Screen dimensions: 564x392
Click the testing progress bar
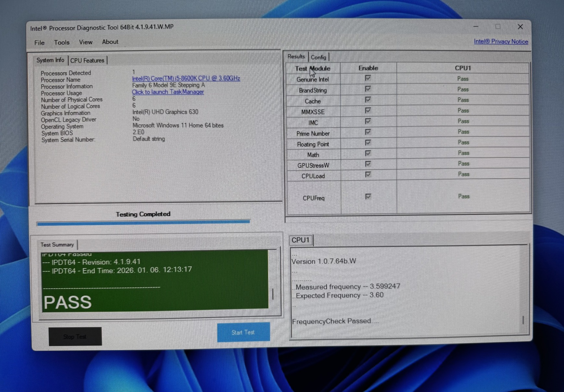pos(143,223)
